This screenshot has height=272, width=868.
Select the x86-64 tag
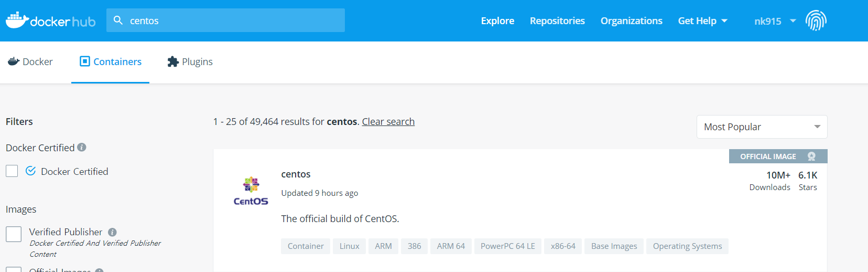(x=563, y=246)
